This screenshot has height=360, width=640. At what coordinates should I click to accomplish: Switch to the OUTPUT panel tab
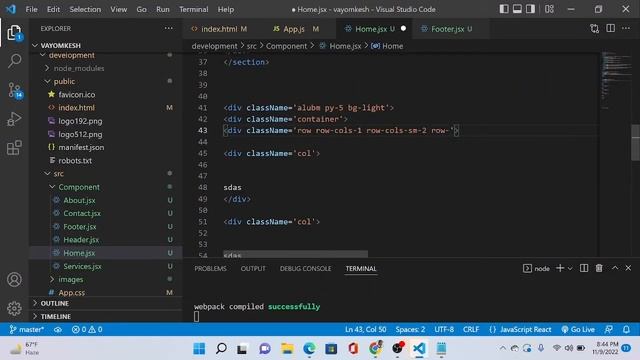253,269
